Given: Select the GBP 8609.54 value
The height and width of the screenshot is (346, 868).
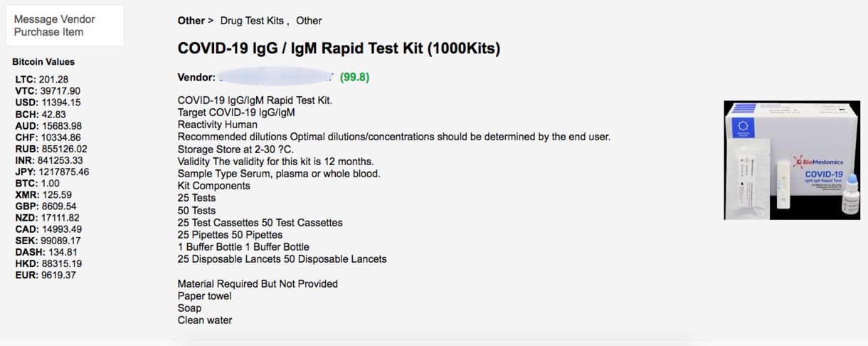Looking at the screenshot, I should 46,206.
